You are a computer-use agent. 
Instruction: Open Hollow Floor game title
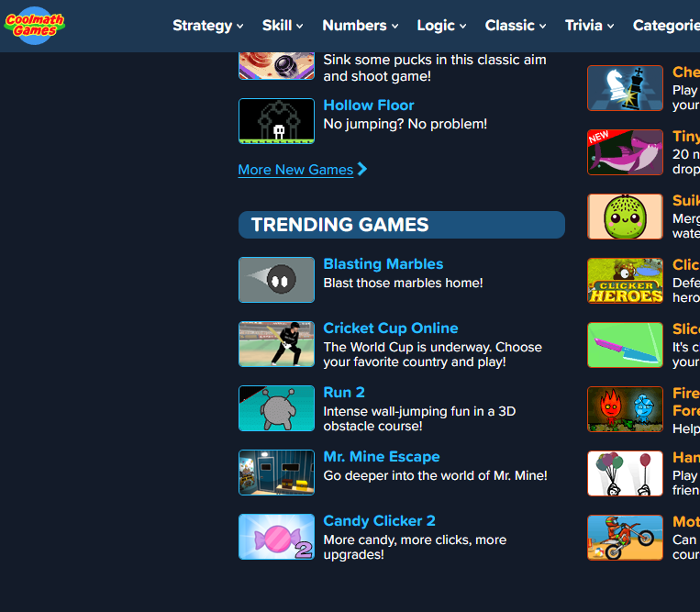pos(369,106)
